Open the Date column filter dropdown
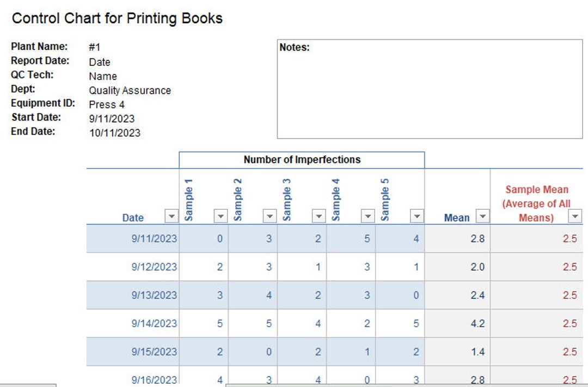The image size is (588, 387). coord(171,216)
